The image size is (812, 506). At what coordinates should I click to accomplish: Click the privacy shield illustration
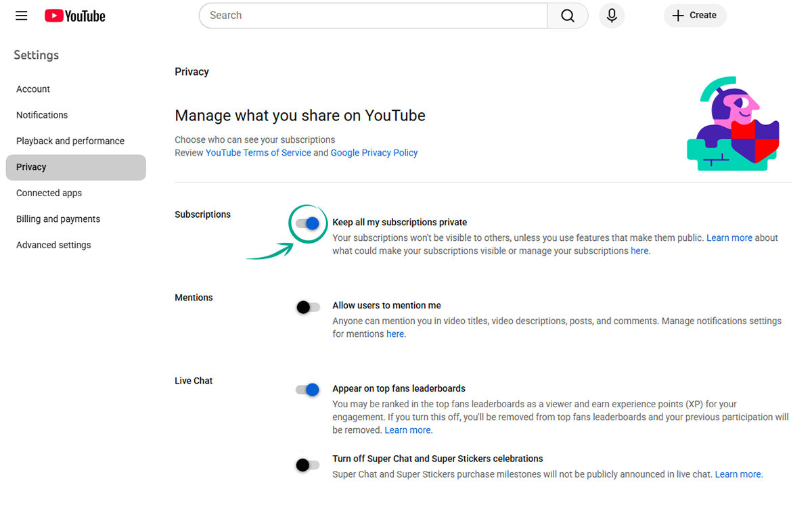[x=733, y=124]
